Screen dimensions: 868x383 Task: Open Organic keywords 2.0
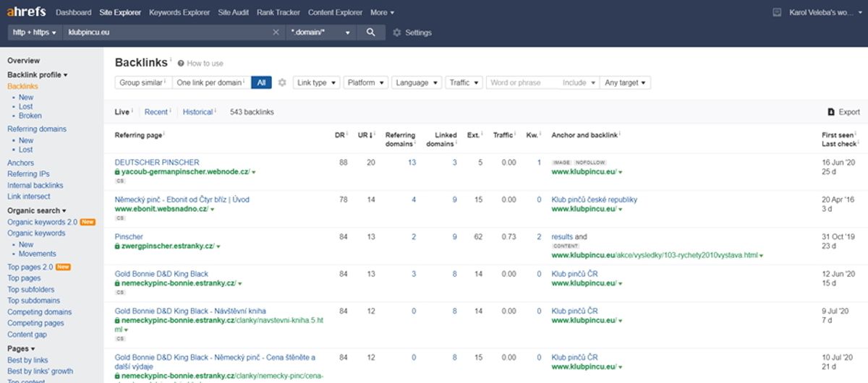42,222
